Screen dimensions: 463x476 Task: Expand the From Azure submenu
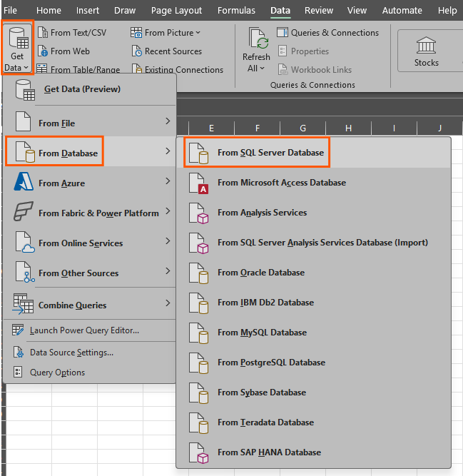pyautogui.click(x=90, y=181)
